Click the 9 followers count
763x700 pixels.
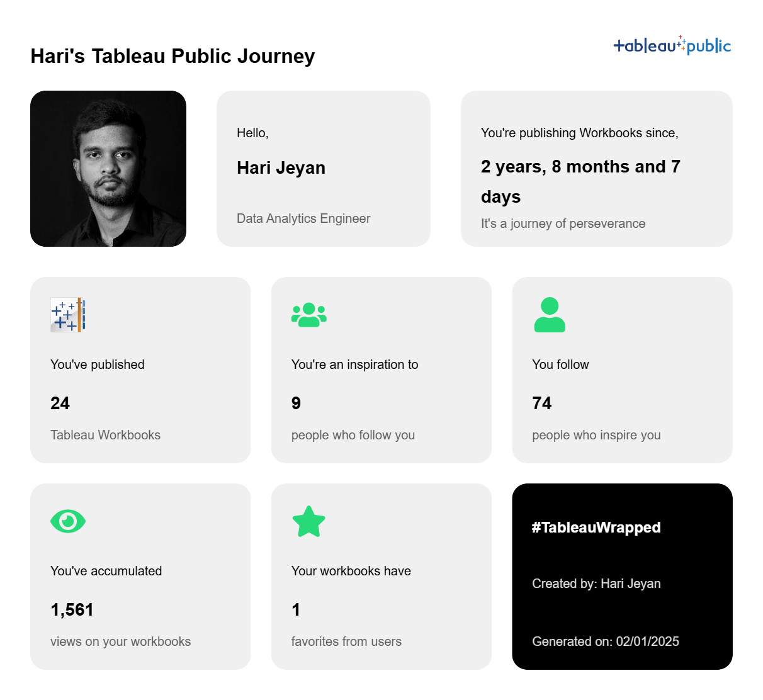pos(297,404)
